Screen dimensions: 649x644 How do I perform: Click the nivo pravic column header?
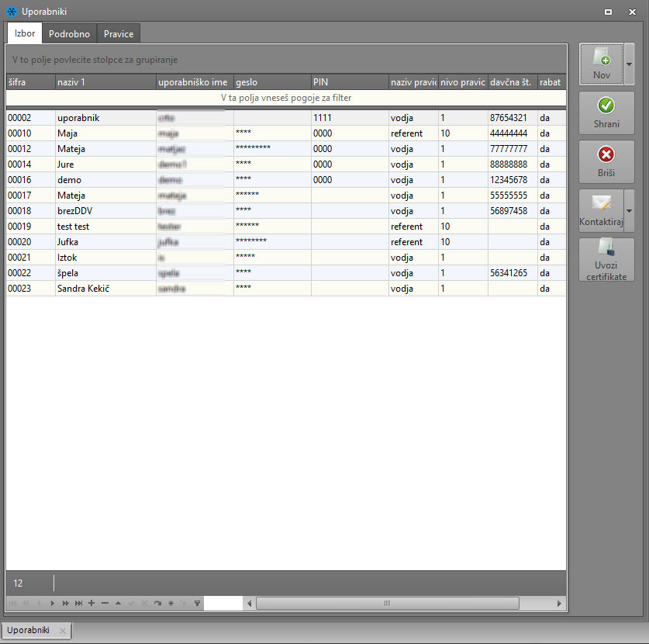[463, 82]
